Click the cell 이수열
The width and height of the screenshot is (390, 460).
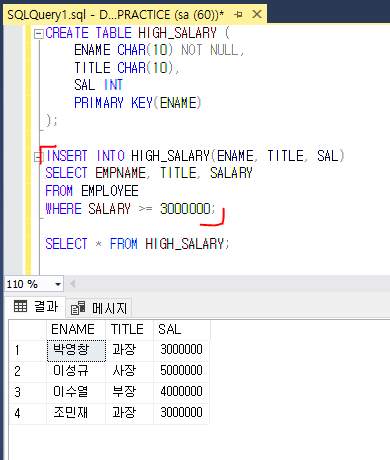pyautogui.click(x=76, y=392)
